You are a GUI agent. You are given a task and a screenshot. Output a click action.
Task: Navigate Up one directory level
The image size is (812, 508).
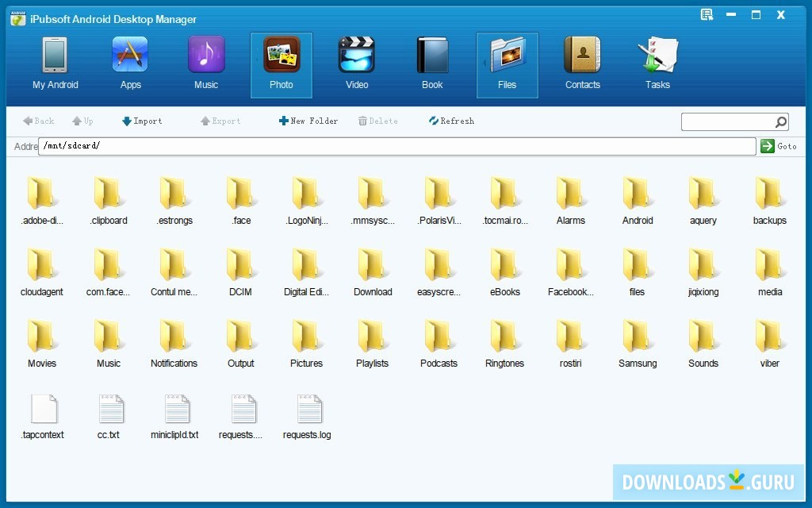click(x=82, y=121)
